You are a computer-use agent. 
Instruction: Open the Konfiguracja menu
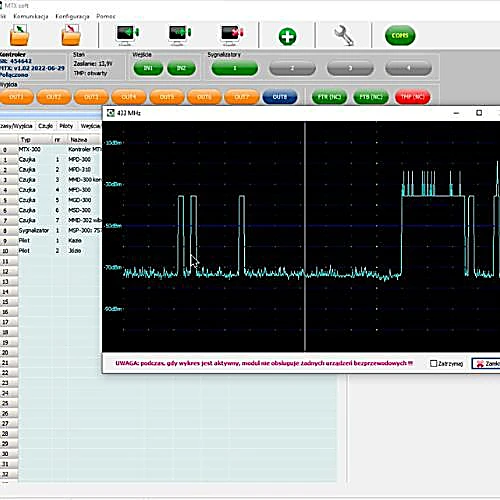[72, 16]
